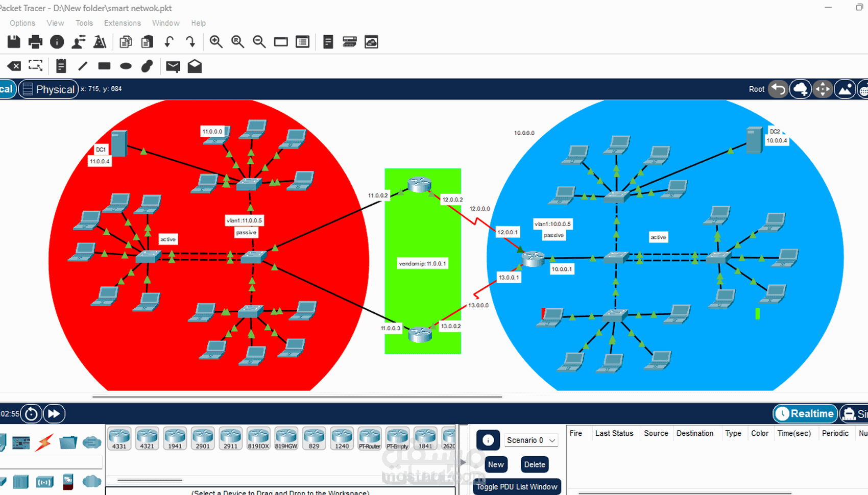This screenshot has height=495, width=868.
Task: Click the device model list scrollbar
Action: click(x=150, y=480)
